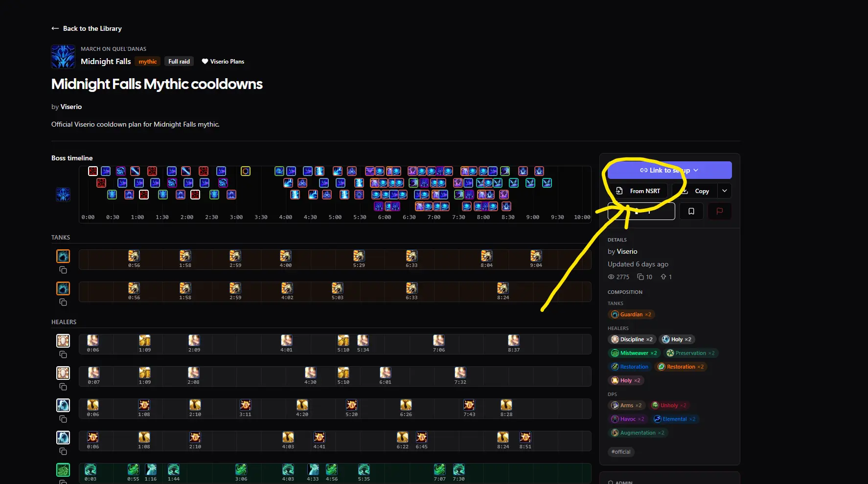The image size is (868, 484).
Task: Select the yellow-ringed ability on the boss timeline
Action: [x=246, y=171]
